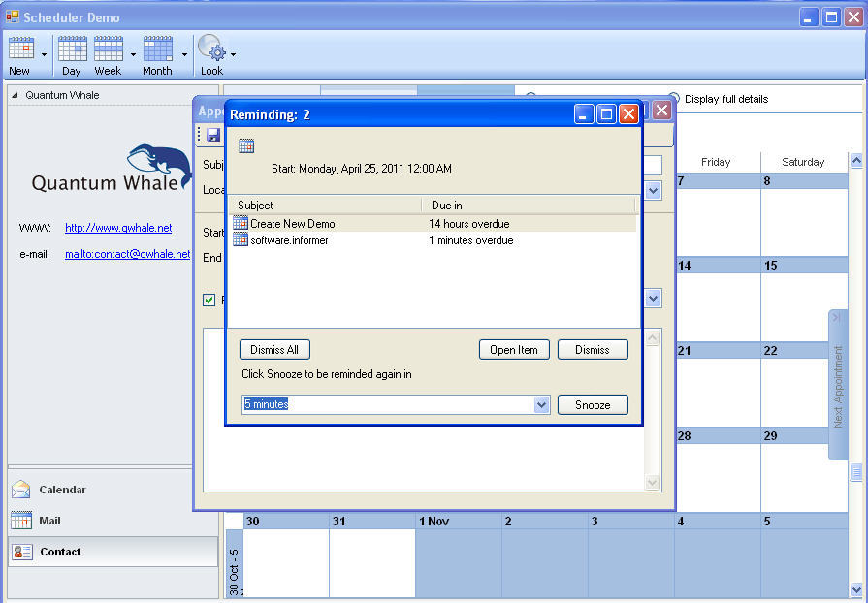The image size is (868, 603).
Task: Open the Next Appointment side tab
Action: (838, 385)
